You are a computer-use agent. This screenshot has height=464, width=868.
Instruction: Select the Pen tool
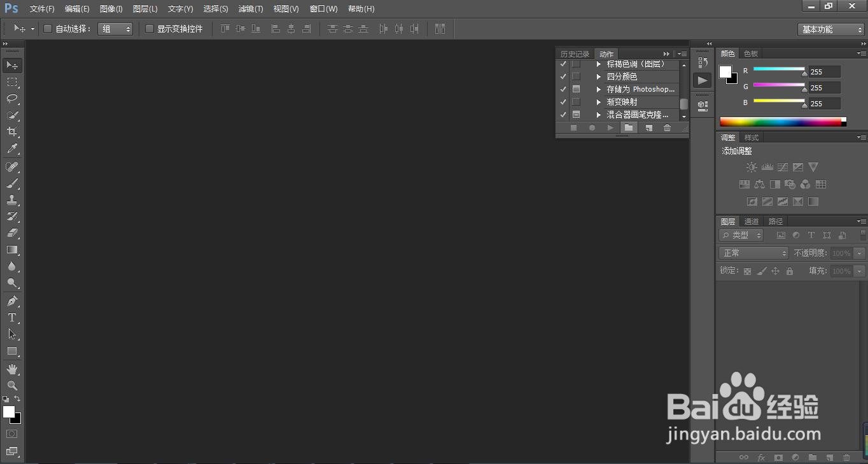tap(12, 301)
